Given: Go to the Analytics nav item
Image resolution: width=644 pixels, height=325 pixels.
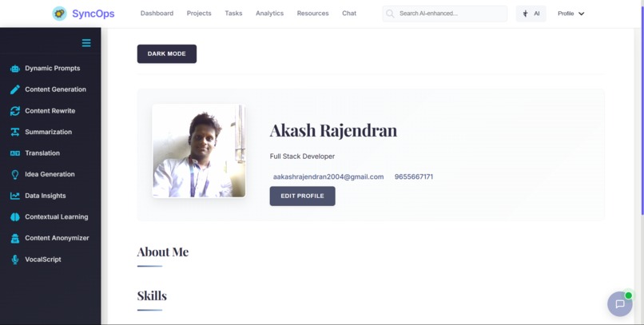Looking at the screenshot, I should click(270, 13).
